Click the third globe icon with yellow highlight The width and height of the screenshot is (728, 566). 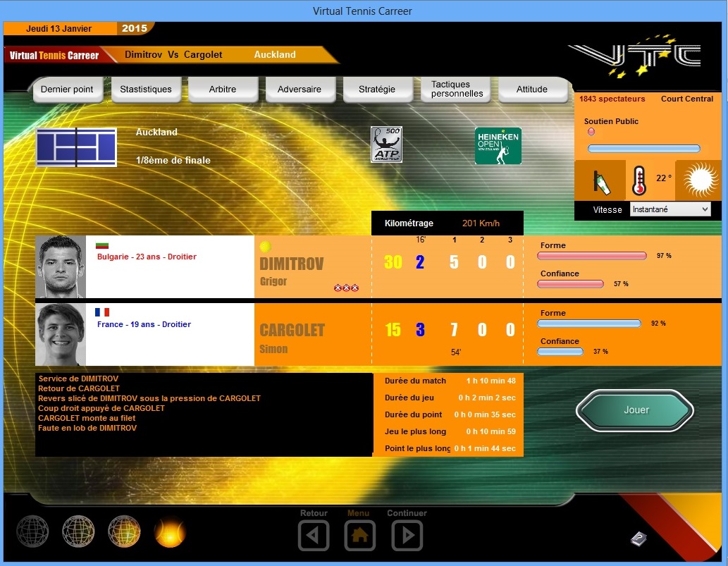click(124, 532)
